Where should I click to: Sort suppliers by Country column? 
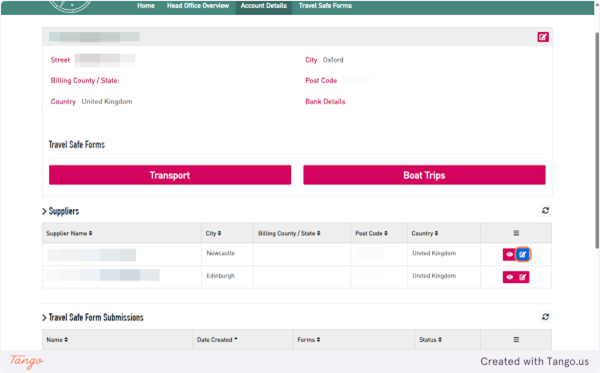click(x=425, y=233)
